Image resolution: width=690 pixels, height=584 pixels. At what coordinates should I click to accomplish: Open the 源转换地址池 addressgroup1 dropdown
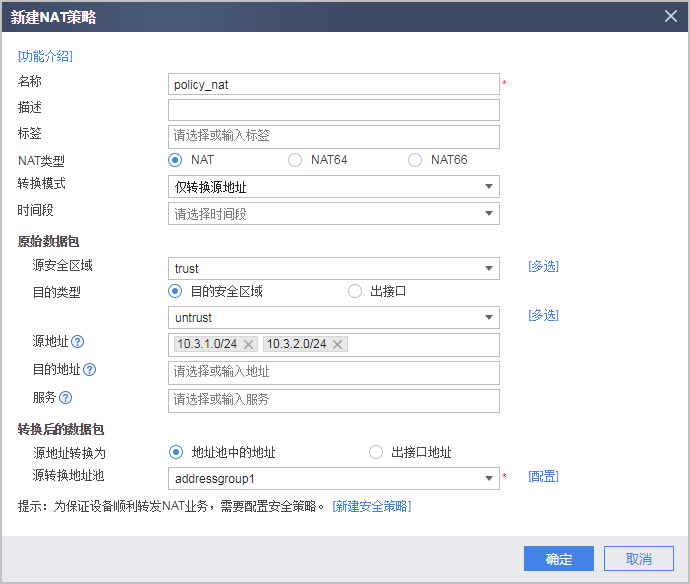click(334, 479)
